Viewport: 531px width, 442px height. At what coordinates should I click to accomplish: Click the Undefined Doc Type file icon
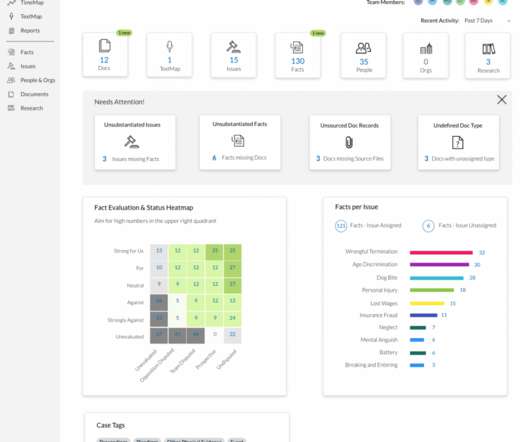click(458, 143)
